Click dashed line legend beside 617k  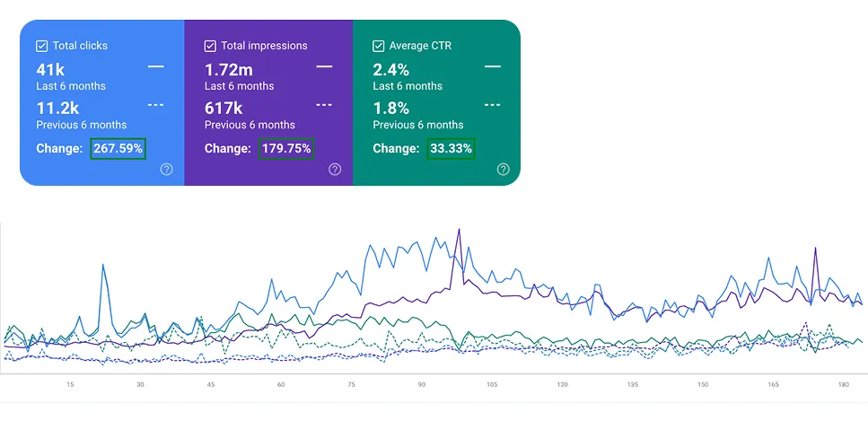324,105
